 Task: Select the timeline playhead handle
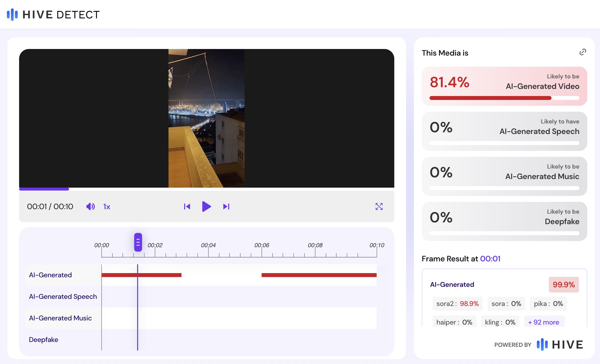(x=138, y=242)
